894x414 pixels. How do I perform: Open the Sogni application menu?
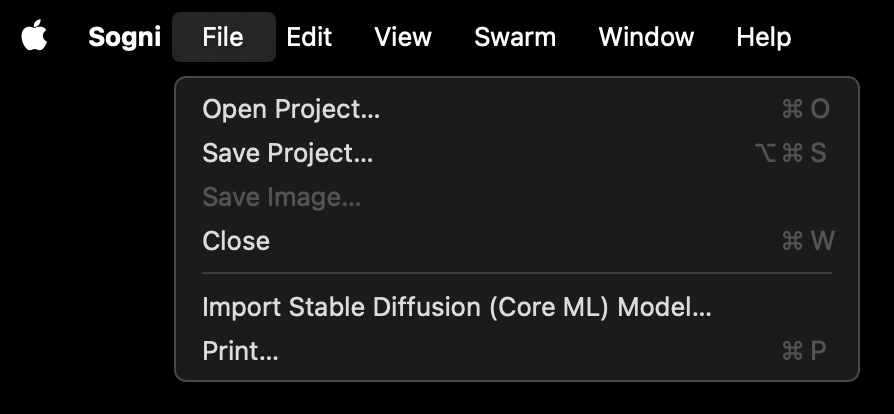(x=124, y=37)
